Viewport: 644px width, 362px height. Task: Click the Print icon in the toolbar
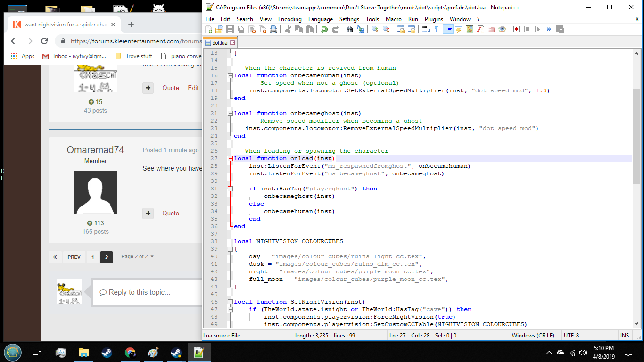click(x=273, y=29)
